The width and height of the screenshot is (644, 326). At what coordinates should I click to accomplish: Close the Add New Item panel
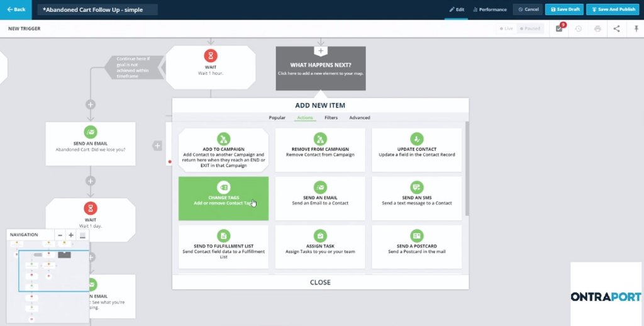pos(320,283)
